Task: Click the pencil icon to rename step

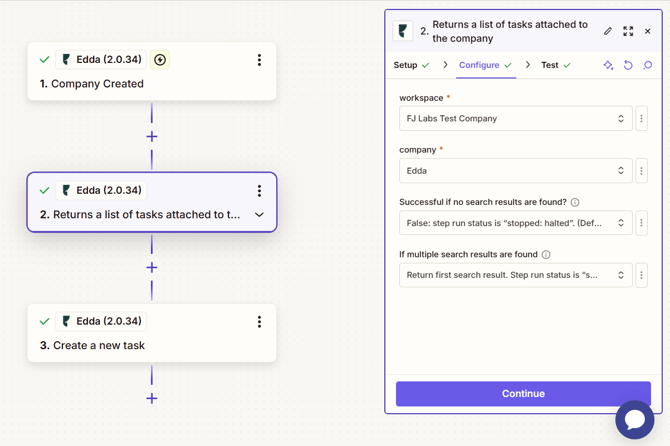Action: point(608,31)
